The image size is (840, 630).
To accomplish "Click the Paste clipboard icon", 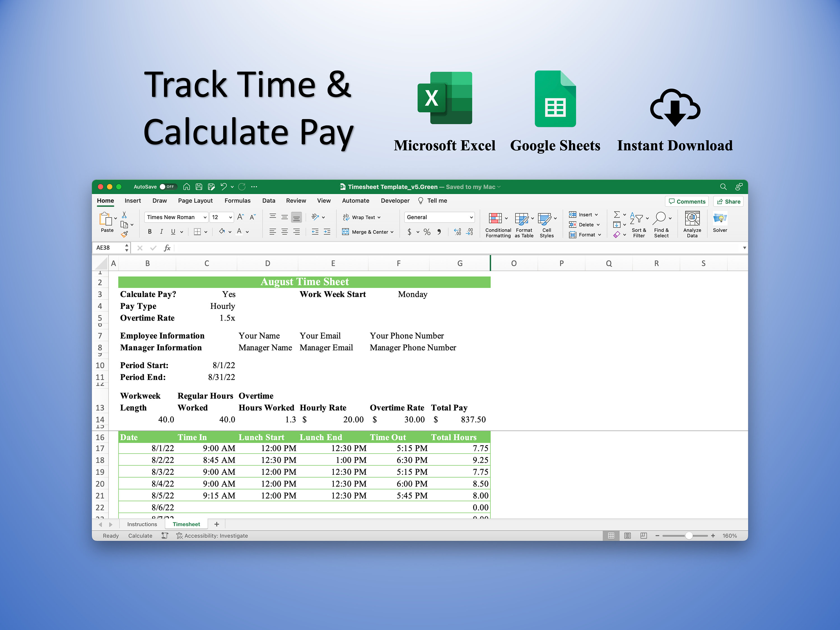I will click(x=105, y=219).
